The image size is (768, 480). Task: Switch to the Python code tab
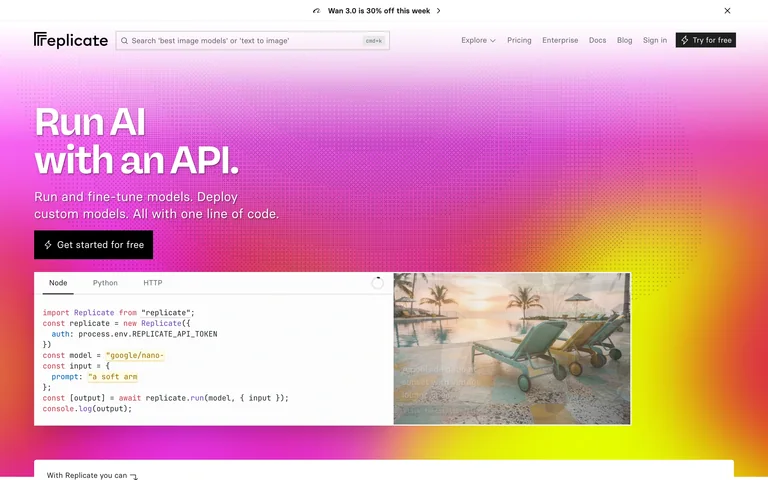(x=105, y=283)
